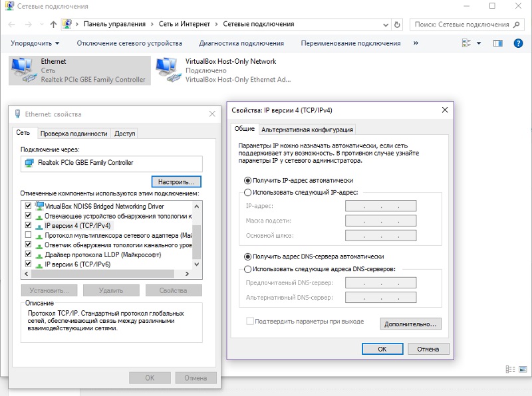This screenshot has width=532, height=396.
Task: Click Сеть и Интернет breadcrumb
Action: (184, 24)
